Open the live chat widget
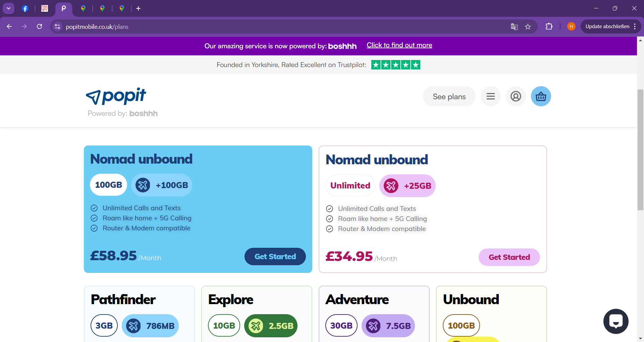 (616, 321)
